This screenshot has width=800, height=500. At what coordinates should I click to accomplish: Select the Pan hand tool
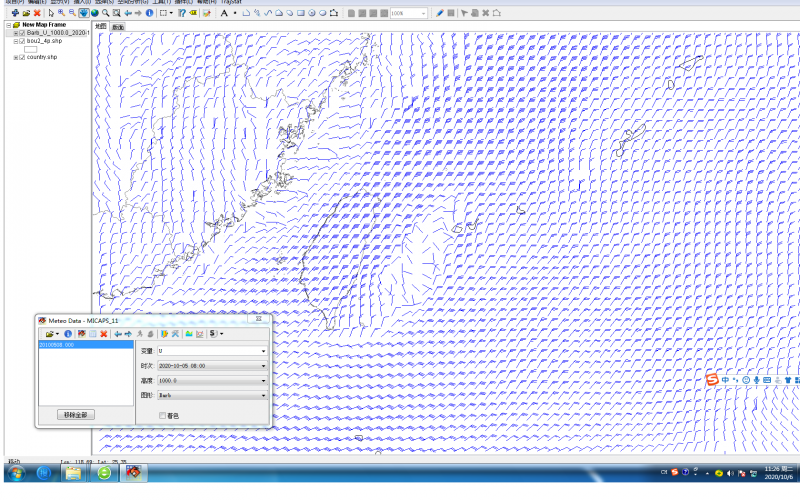coord(83,14)
